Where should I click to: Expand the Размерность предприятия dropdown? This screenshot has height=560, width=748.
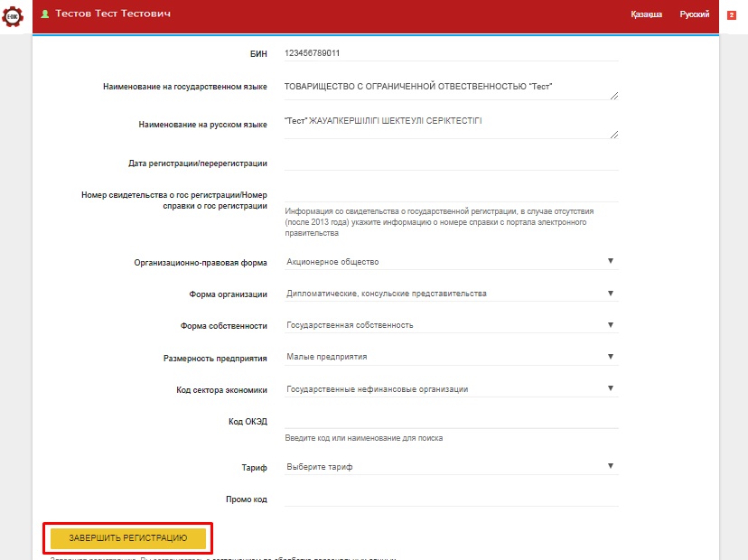[450, 357]
